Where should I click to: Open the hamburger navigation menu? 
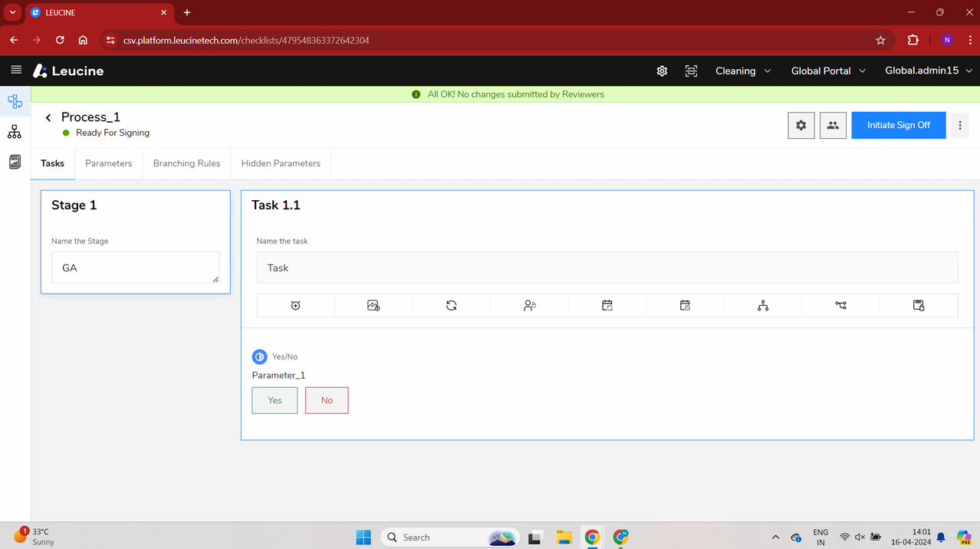(16, 70)
